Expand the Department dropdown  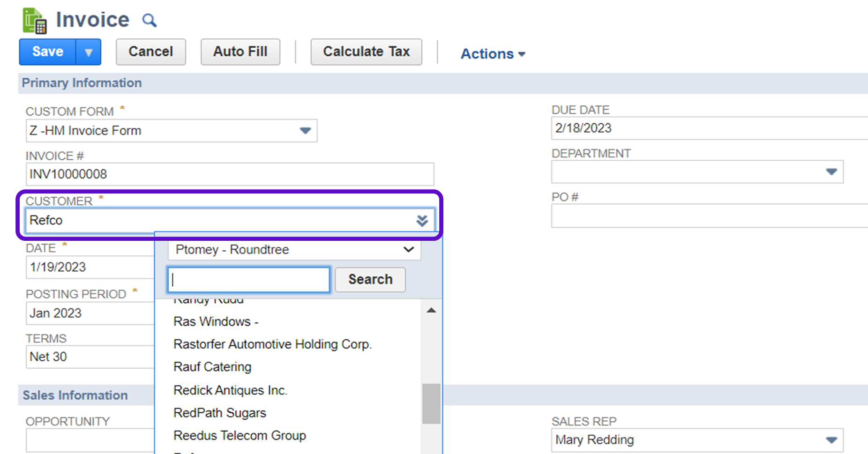831,172
